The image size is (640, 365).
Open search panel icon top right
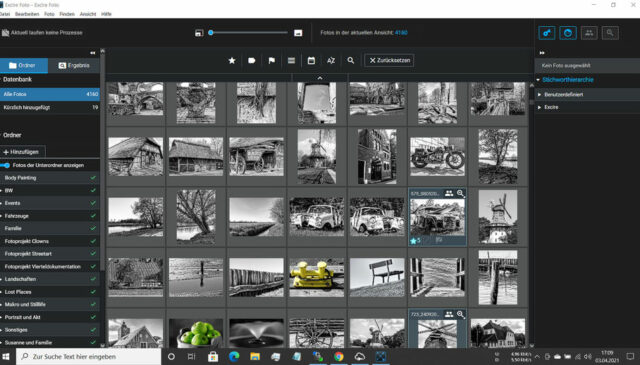pos(610,33)
